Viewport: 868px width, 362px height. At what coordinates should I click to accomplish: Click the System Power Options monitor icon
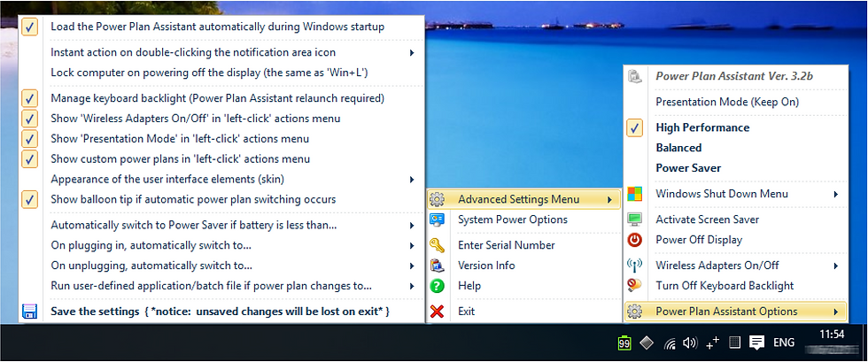click(x=437, y=220)
